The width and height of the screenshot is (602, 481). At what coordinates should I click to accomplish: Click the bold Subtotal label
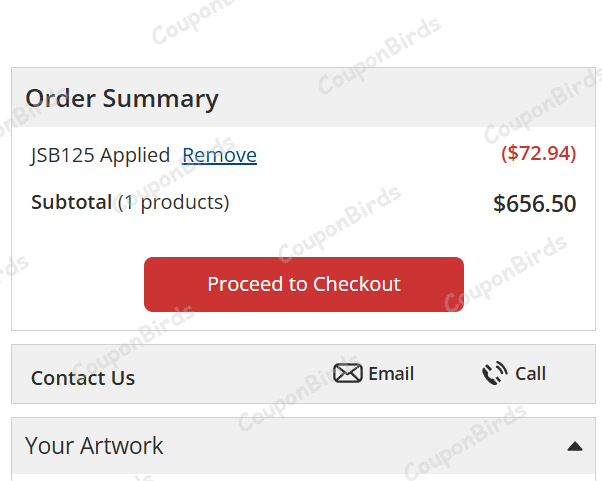click(x=71, y=202)
